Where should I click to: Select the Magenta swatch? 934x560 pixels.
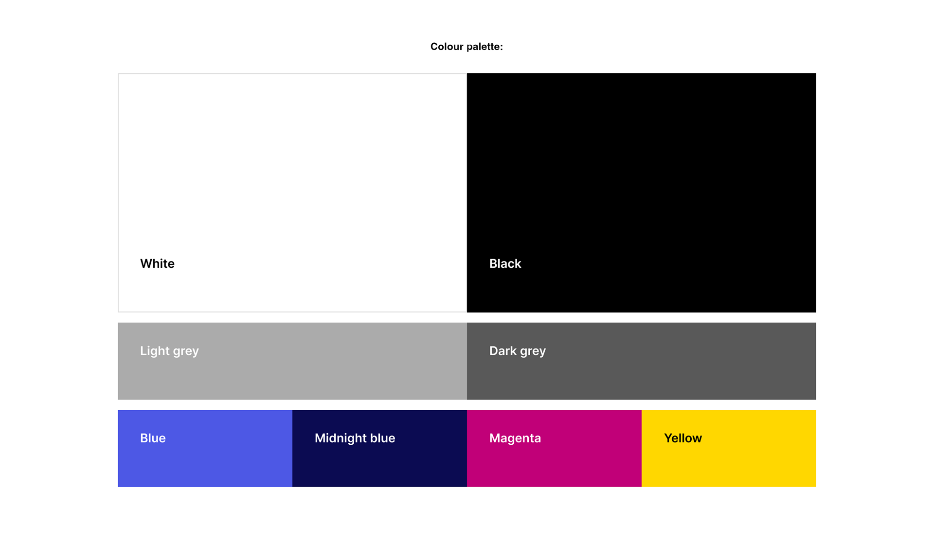click(554, 448)
